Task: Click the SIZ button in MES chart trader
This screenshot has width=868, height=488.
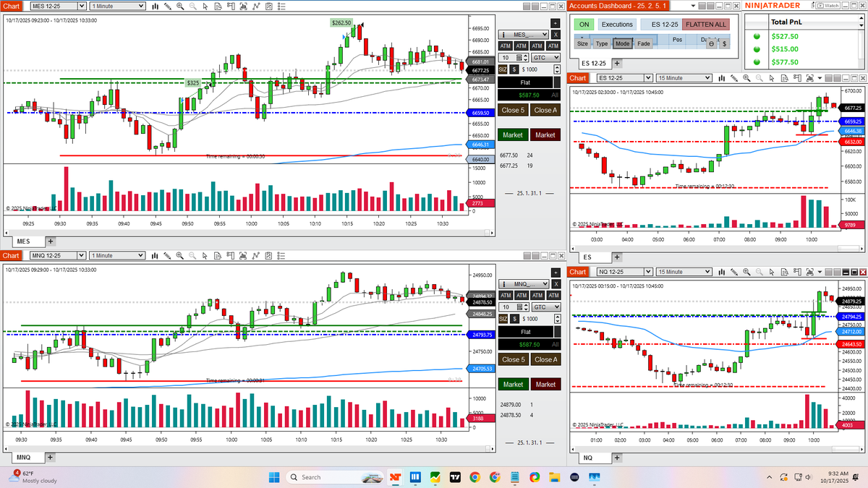Action: click(x=504, y=69)
